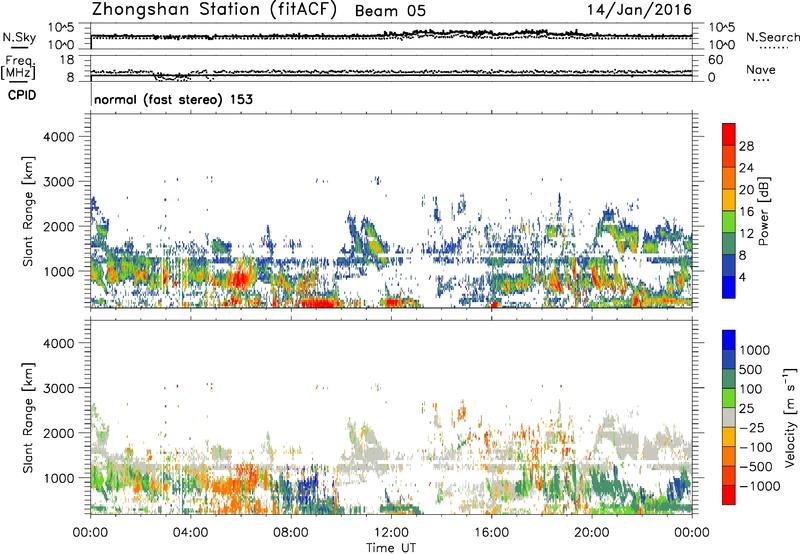Click the "18" tick of the frequency axis
Screen dimensions: 800x554
pyautogui.click(x=66, y=59)
